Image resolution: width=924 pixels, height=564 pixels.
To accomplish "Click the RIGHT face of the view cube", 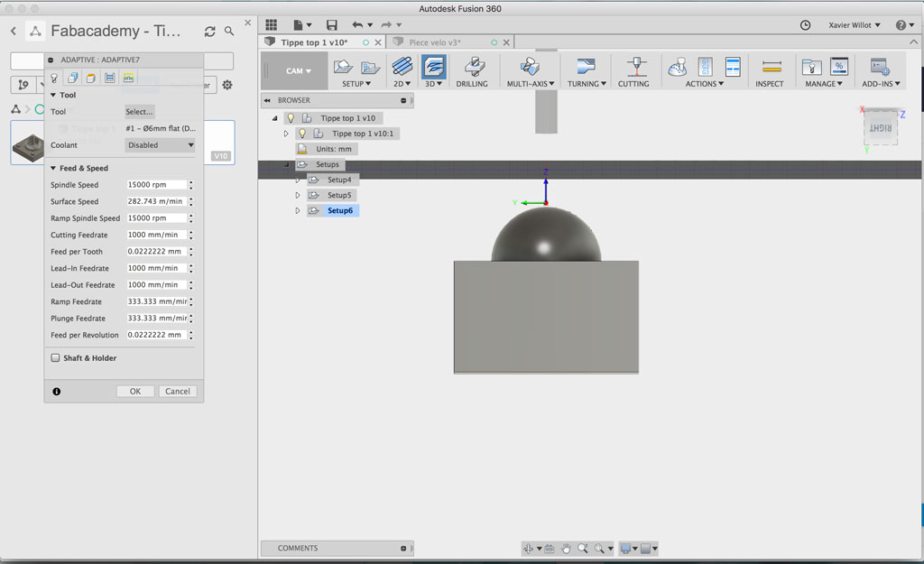I will [881, 127].
